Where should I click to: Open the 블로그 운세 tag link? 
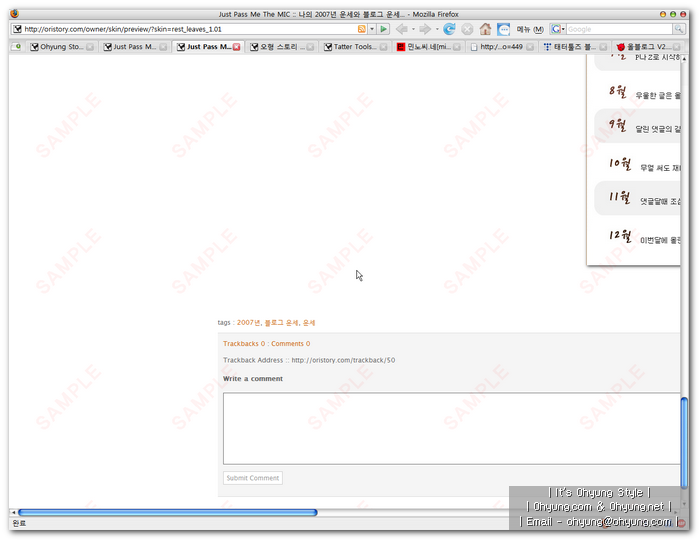click(281, 322)
